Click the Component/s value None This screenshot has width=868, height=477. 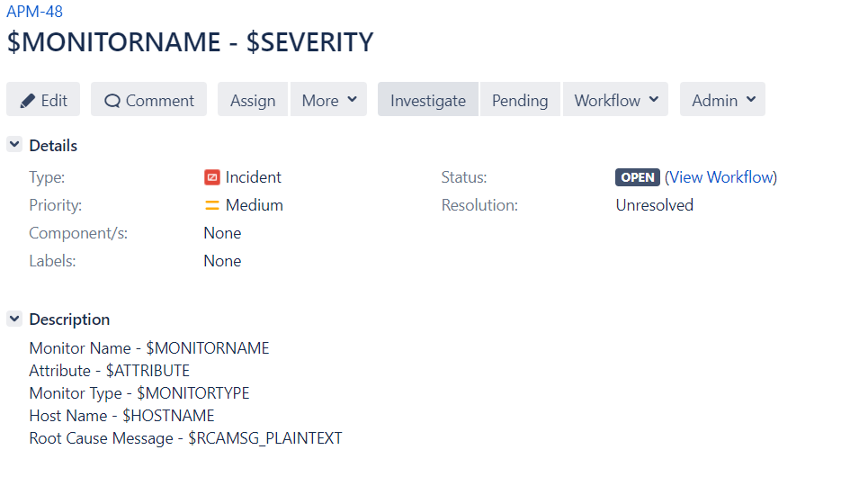tap(222, 233)
